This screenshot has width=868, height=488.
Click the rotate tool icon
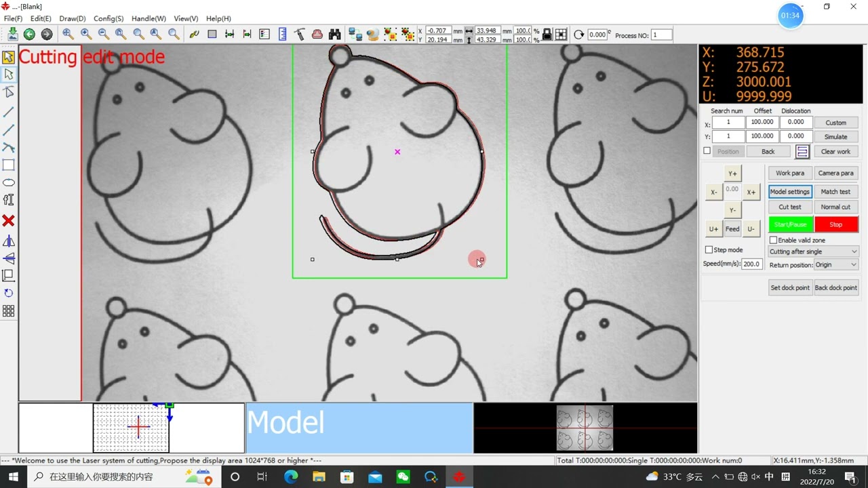click(x=8, y=293)
